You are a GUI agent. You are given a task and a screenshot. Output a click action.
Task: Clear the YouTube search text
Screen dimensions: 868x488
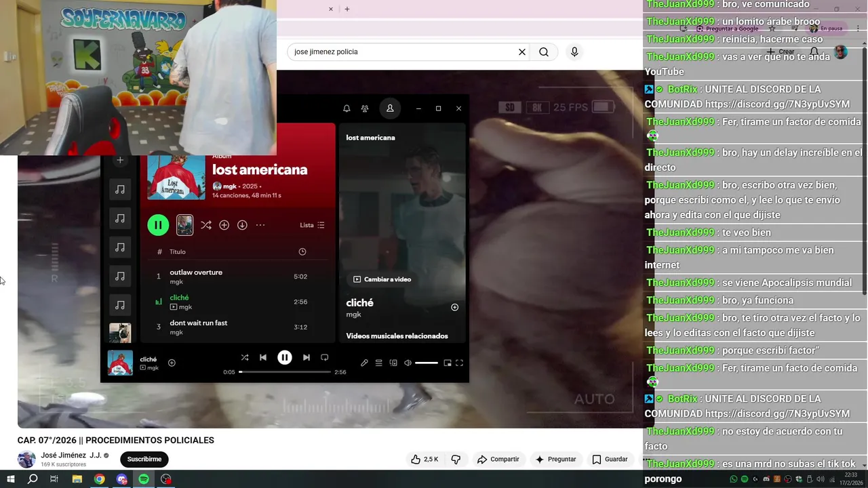[522, 52]
